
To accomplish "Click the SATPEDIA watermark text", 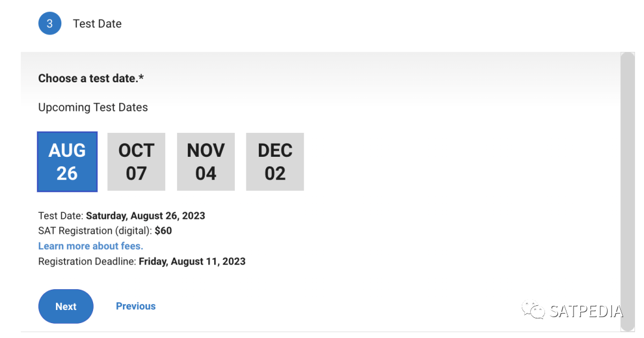I will point(586,311).
